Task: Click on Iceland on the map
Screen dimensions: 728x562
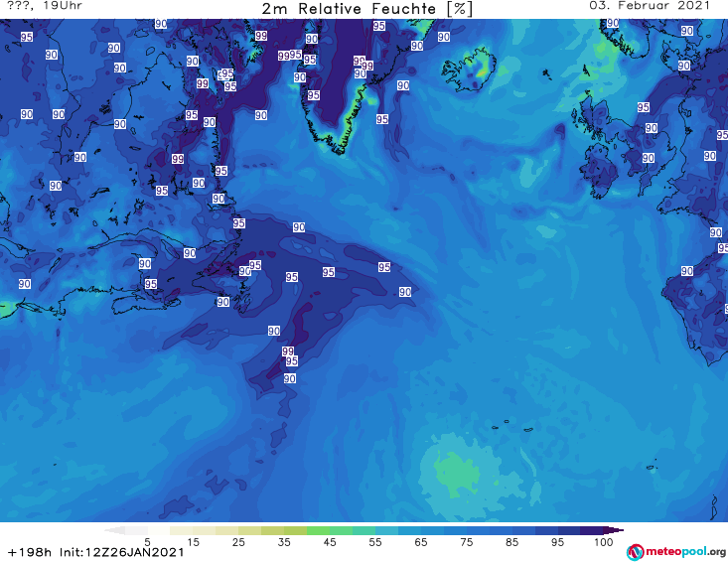Action: (x=469, y=70)
